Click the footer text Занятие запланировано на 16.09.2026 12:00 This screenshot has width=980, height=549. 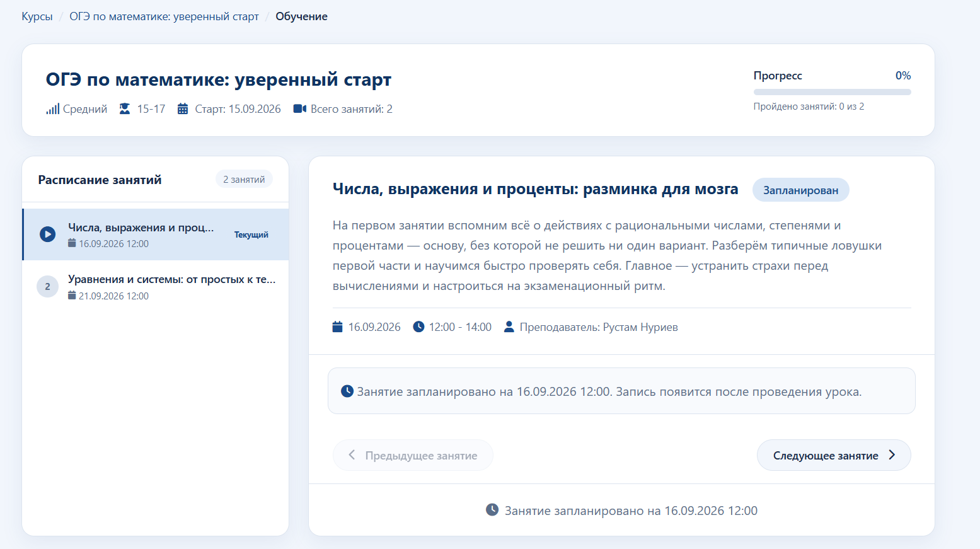(631, 511)
